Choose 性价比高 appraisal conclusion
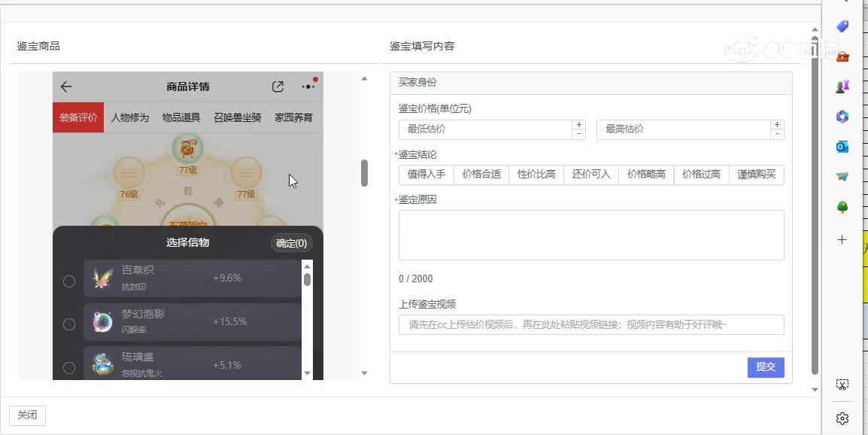868x435 pixels. click(536, 175)
